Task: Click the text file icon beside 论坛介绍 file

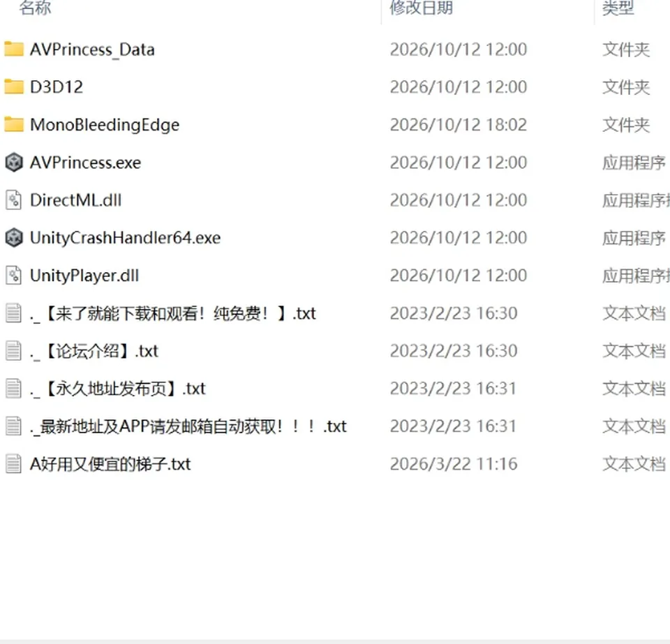Action: 14,351
